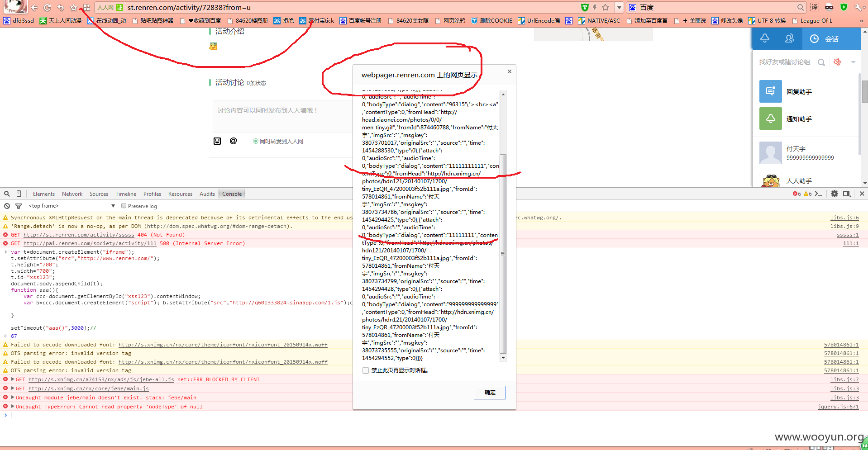Toggle chat sound mute icon
Screen dimensions: 868x450
coord(838,62)
